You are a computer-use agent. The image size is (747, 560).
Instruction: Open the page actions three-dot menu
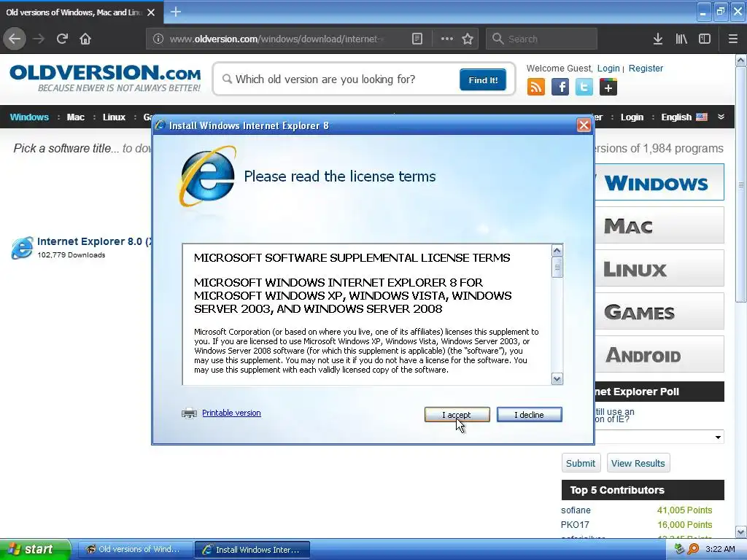click(447, 39)
